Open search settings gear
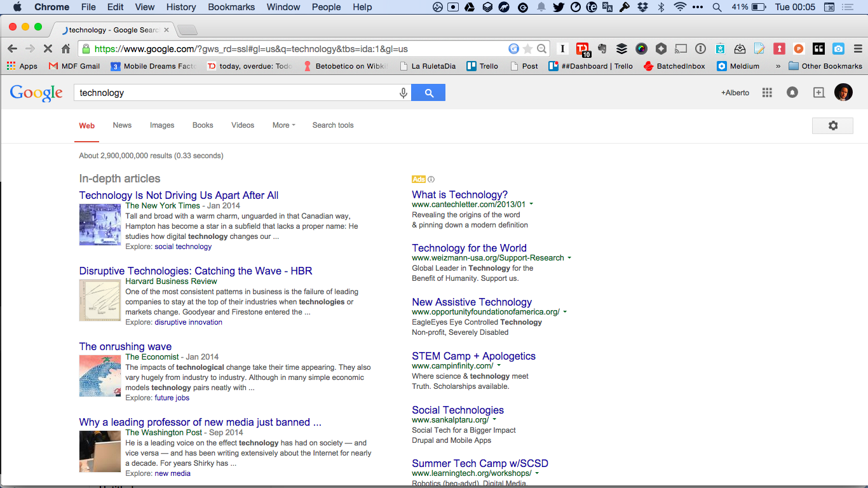This screenshot has width=868, height=488. coord(833,126)
